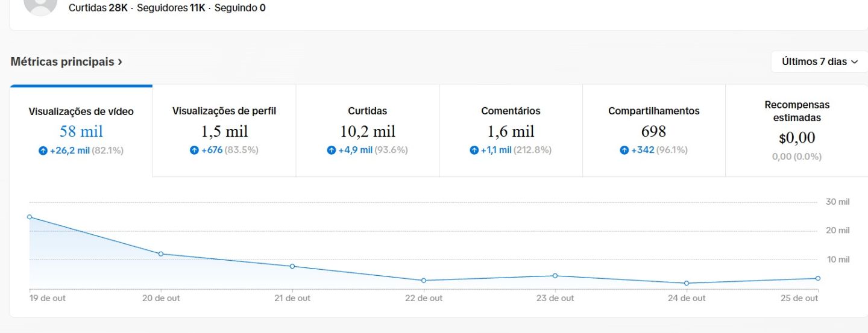868x333 pixels.
Task: Click the "10,2 mil" likes value
Action: click(368, 131)
